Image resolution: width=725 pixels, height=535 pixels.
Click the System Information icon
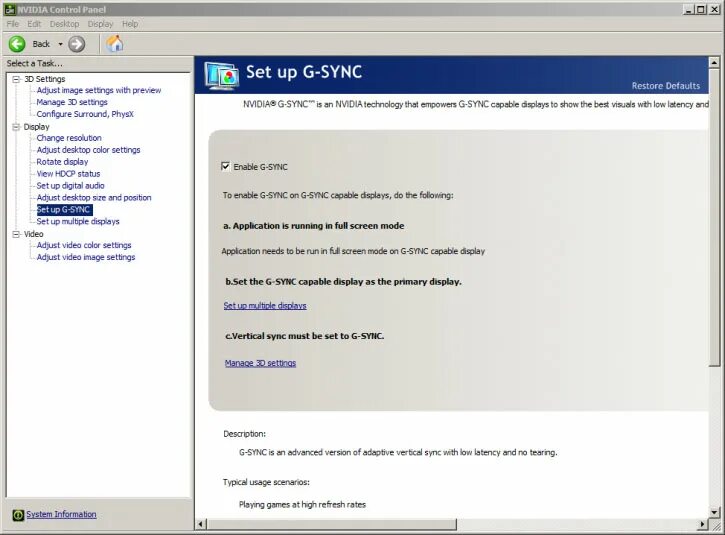[x=18, y=515]
